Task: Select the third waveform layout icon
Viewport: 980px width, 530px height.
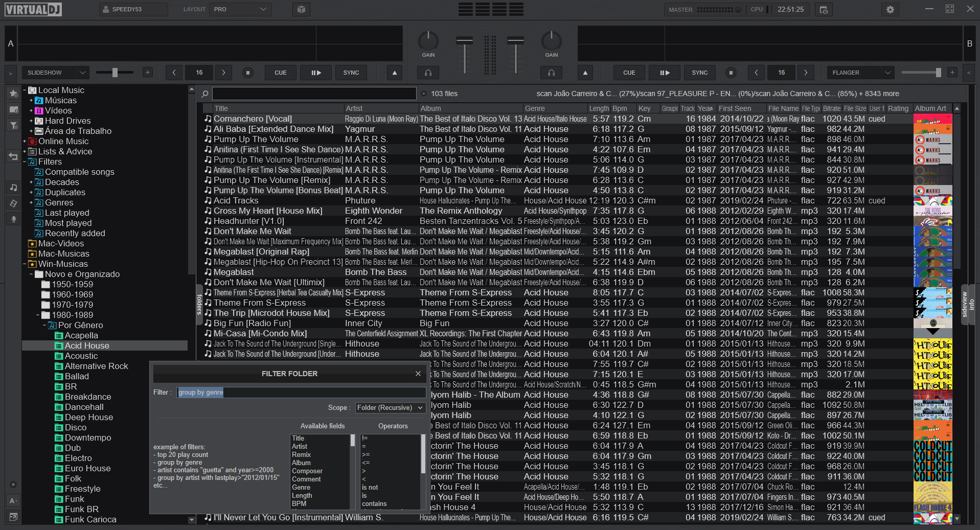Action: [499, 9]
